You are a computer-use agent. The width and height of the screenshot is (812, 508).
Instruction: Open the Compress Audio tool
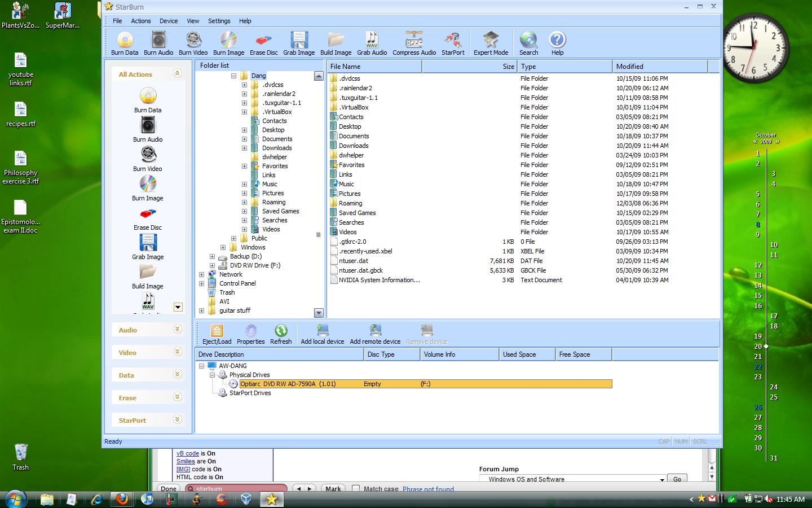(x=414, y=43)
